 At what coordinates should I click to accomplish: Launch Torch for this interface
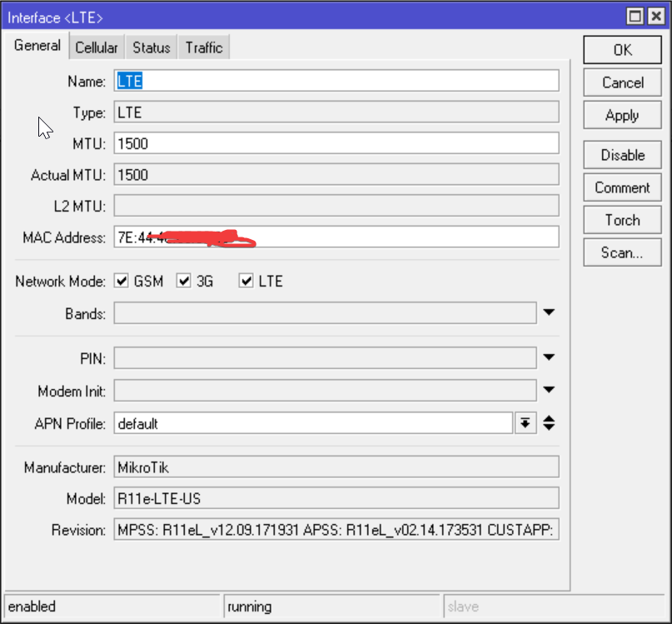(622, 220)
